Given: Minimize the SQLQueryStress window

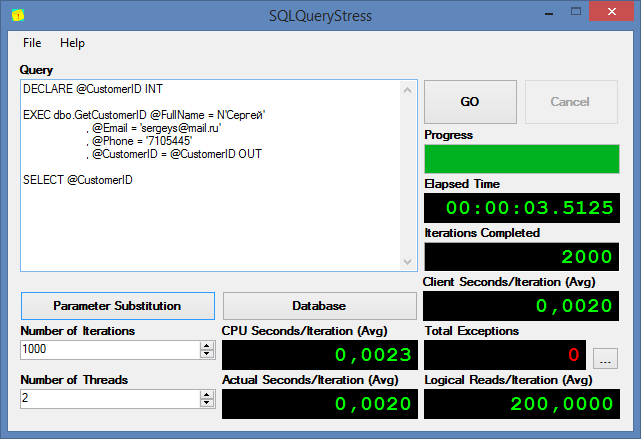Looking at the screenshot, I should coord(549,12).
